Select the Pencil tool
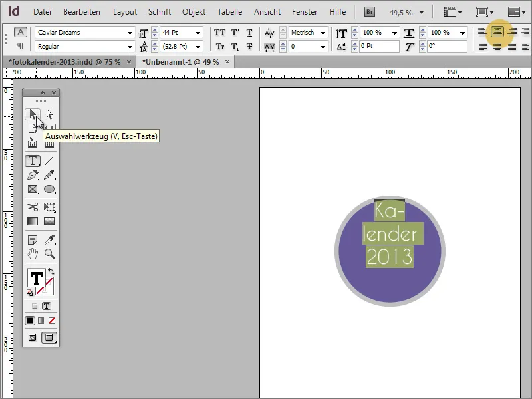The width and height of the screenshot is (532, 399). (x=49, y=175)
